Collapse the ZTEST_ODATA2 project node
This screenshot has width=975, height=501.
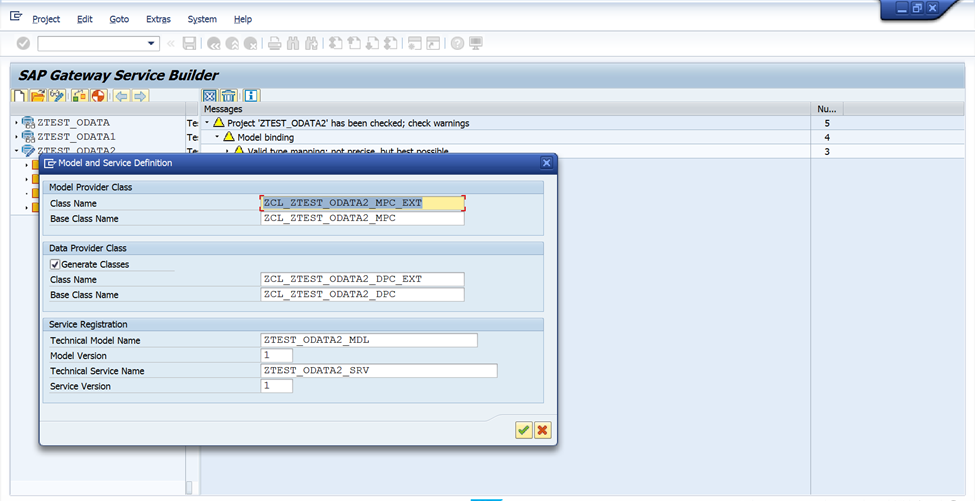pos(16,150)
